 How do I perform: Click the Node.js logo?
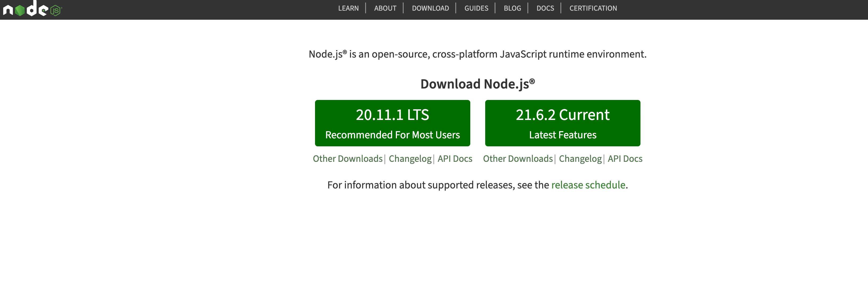32,9
